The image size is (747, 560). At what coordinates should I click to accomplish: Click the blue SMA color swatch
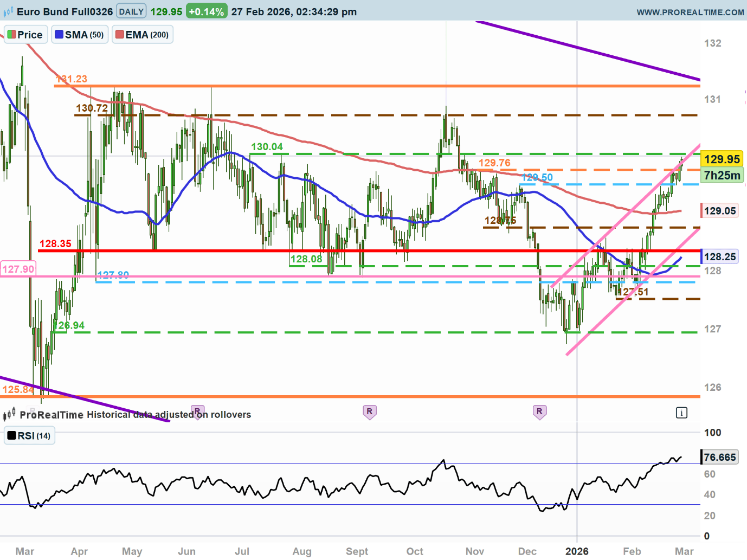[x=59, y=35]
